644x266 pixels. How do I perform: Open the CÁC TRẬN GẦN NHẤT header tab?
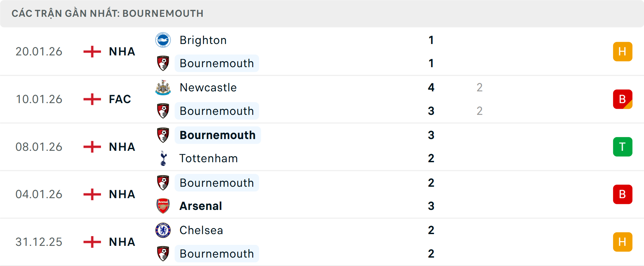107,13
